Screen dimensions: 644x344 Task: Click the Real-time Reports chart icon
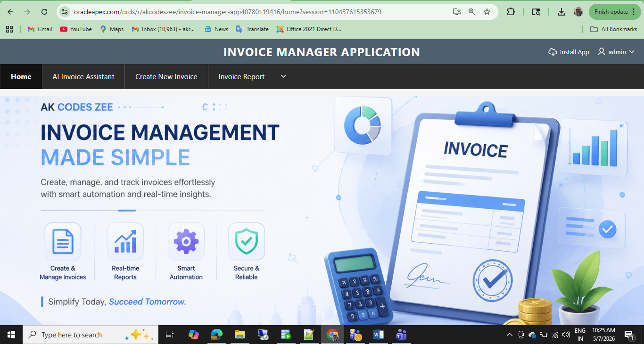(x=125, y=241)
